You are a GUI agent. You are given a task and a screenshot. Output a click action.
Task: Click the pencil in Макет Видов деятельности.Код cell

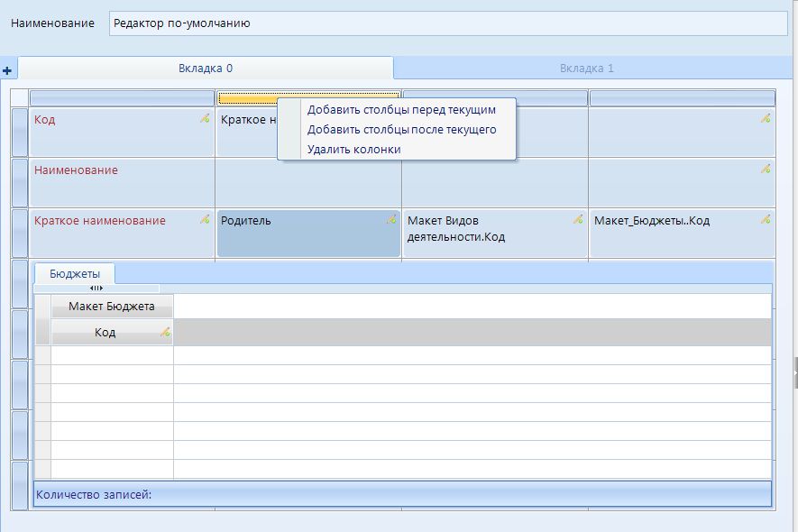[578, 219]
